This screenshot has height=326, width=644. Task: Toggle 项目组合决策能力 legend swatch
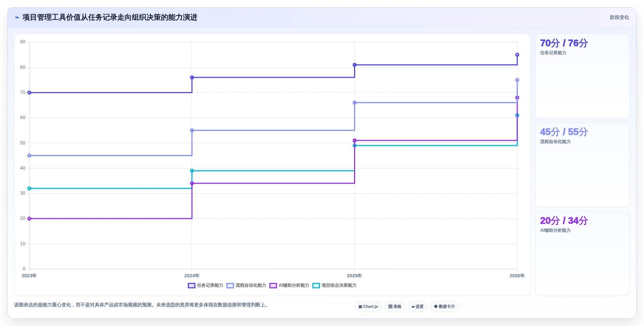pos(316,286)
